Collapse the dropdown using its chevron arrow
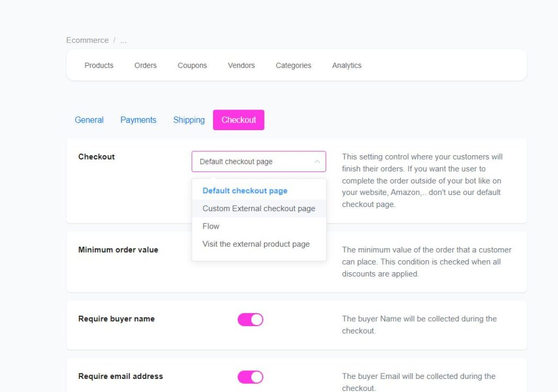Screen dimensions: 558x392 pos(317,162)
